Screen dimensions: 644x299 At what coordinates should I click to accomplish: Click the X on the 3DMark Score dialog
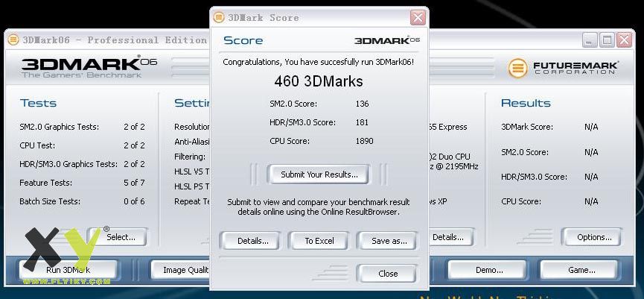418,17
